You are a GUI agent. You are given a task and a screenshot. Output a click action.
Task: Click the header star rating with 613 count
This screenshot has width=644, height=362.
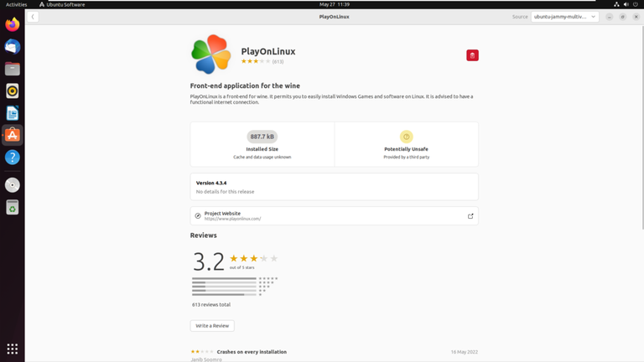click(x=262, y=61)
